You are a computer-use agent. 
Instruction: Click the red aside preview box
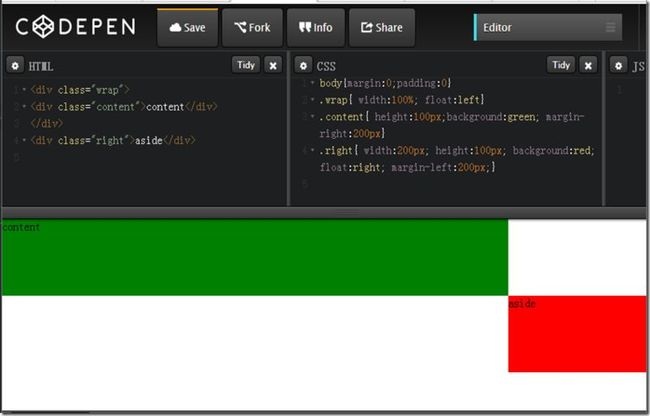[577, 334]
